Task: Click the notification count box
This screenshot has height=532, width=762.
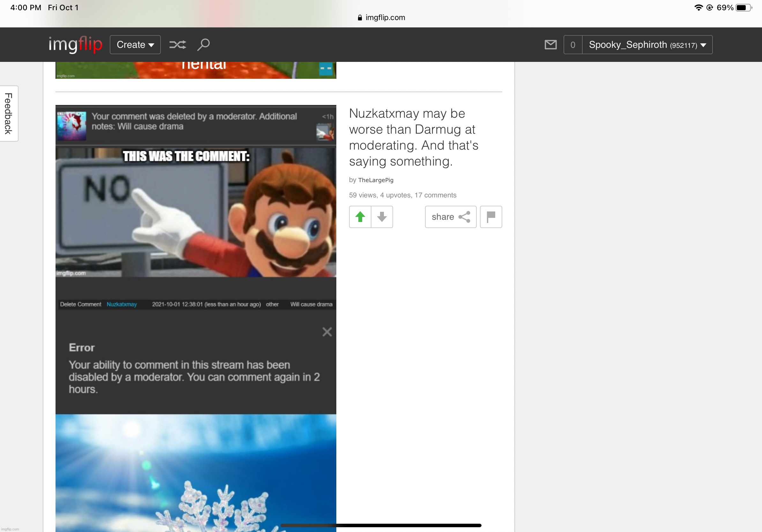Action: pyautogui.click(x=572, y=45)
